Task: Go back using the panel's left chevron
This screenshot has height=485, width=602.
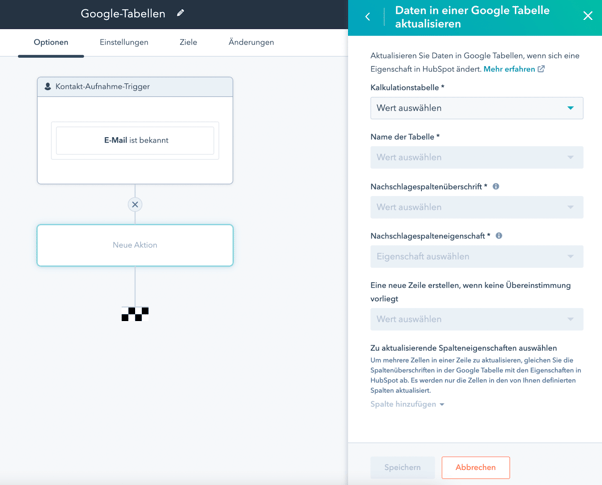Action: point(368,17)
